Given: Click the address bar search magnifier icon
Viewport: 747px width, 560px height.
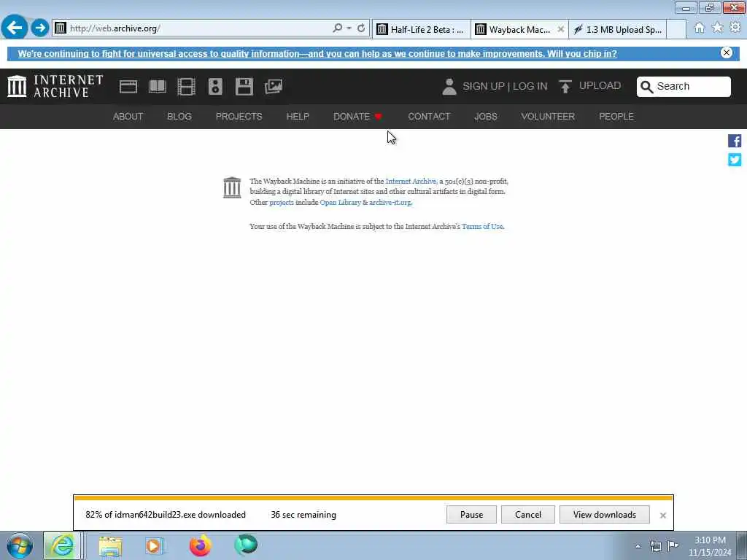Looking at the screenshot, I should point(337,28).
